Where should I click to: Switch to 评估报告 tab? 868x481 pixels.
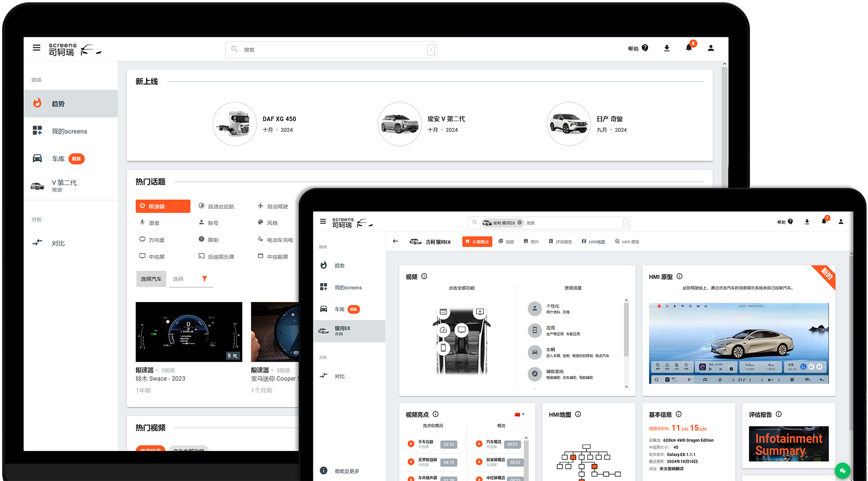[560, 242]
